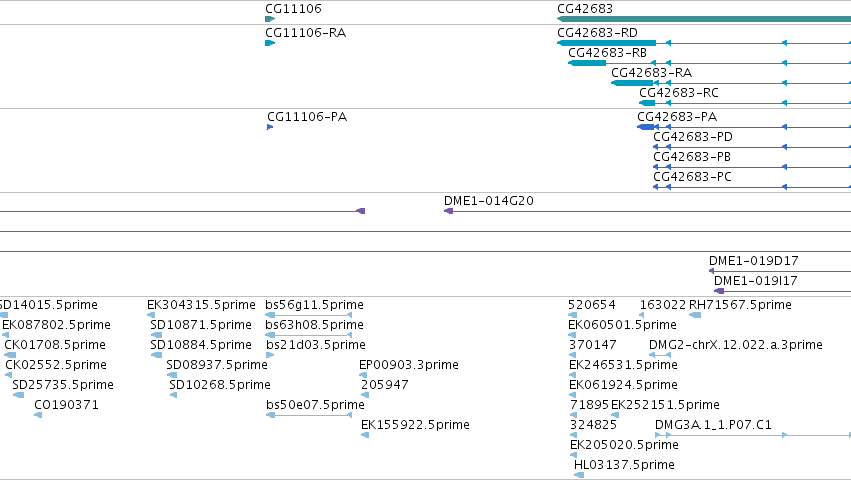Select the bs50e07.5prime EST feature
The height and width of the screenshot is (480, 851).
[x=309, y=415]
